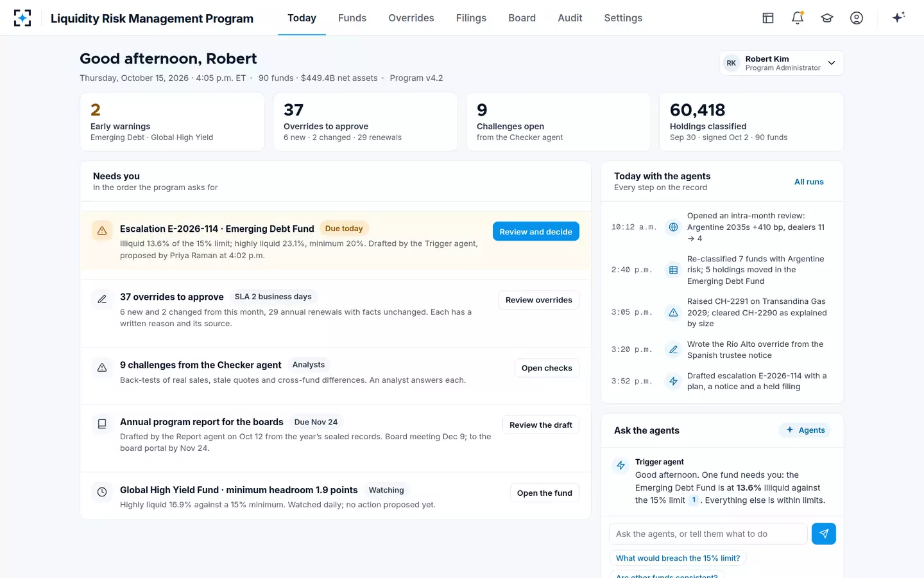The image size is (924, 578).
Task: Click the clock icon beside Global High Yield Fund
Action: pos(102,492)
